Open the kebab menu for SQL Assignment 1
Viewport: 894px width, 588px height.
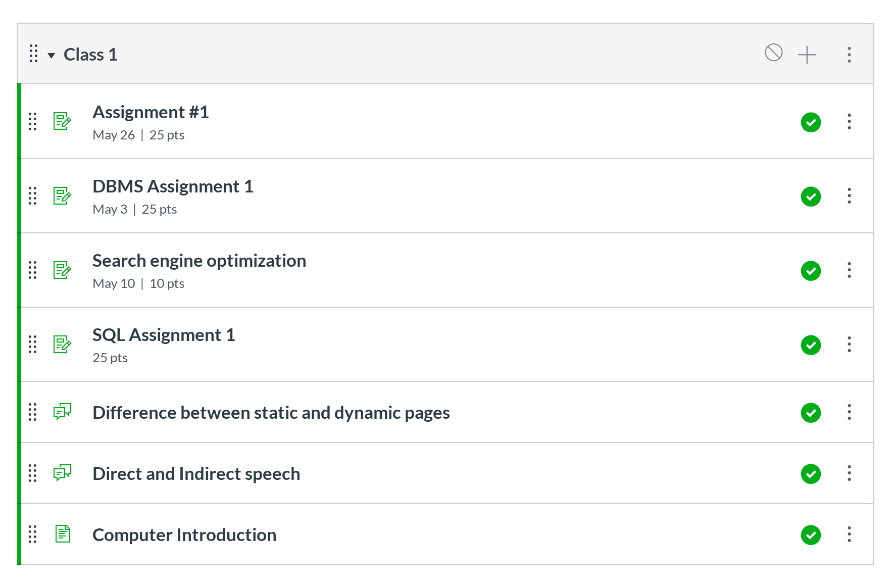pos(849,345)
